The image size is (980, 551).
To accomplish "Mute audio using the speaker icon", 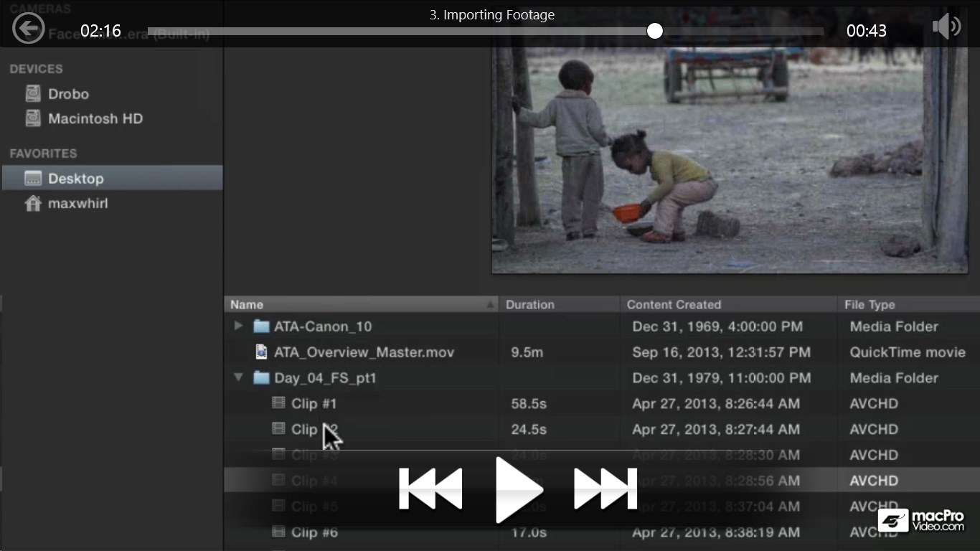I will tap(946, 27).
